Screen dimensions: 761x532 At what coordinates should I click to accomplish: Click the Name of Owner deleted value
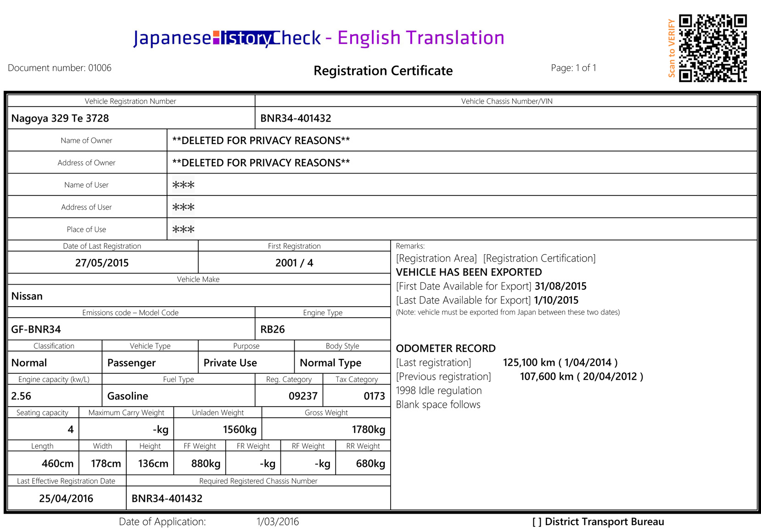click(261, 140)
